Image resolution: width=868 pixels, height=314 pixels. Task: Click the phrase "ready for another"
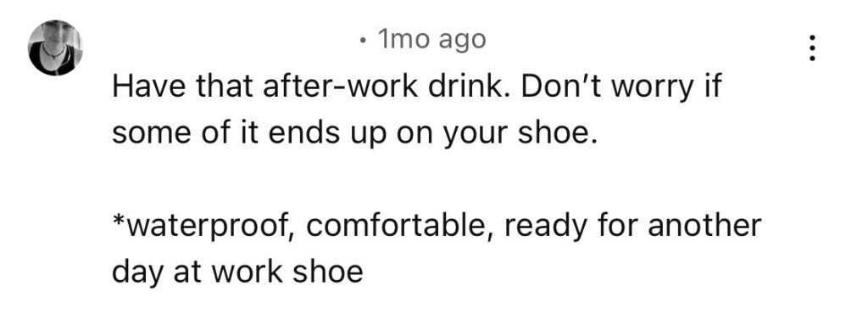pos(632,227)
